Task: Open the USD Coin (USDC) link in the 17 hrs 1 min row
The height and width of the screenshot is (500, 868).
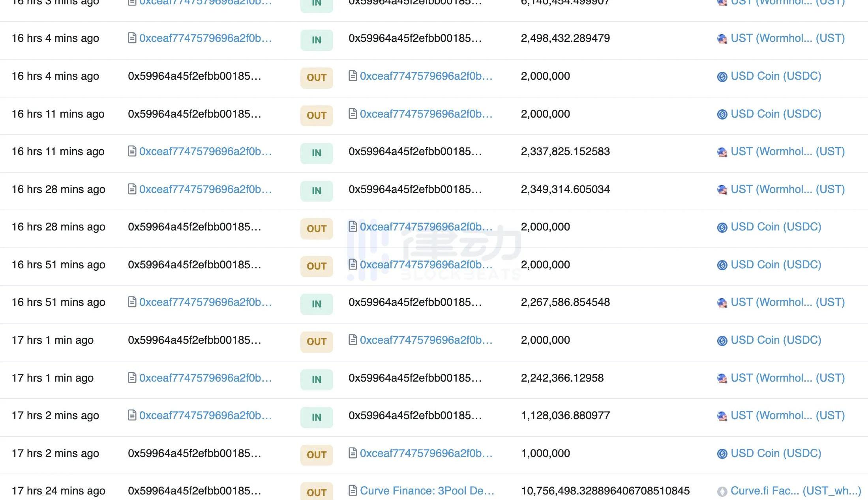Action: 776,340
